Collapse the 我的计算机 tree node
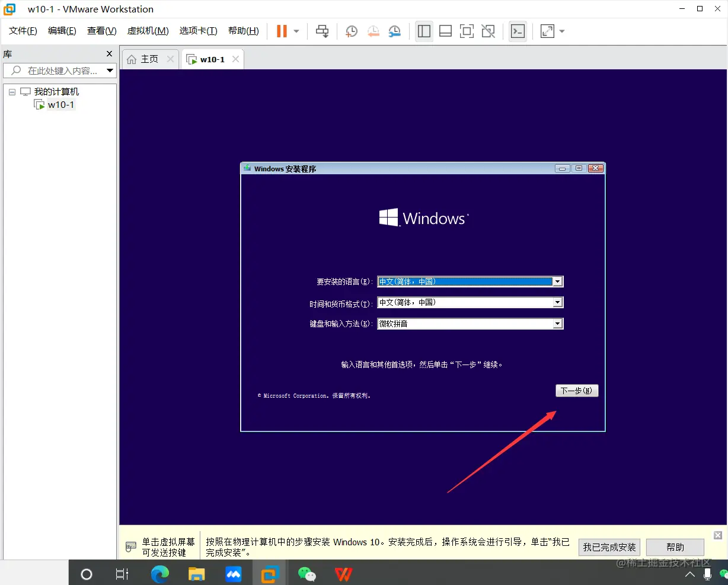The width and height of the screenshot is (728, 585). point(12,92)
